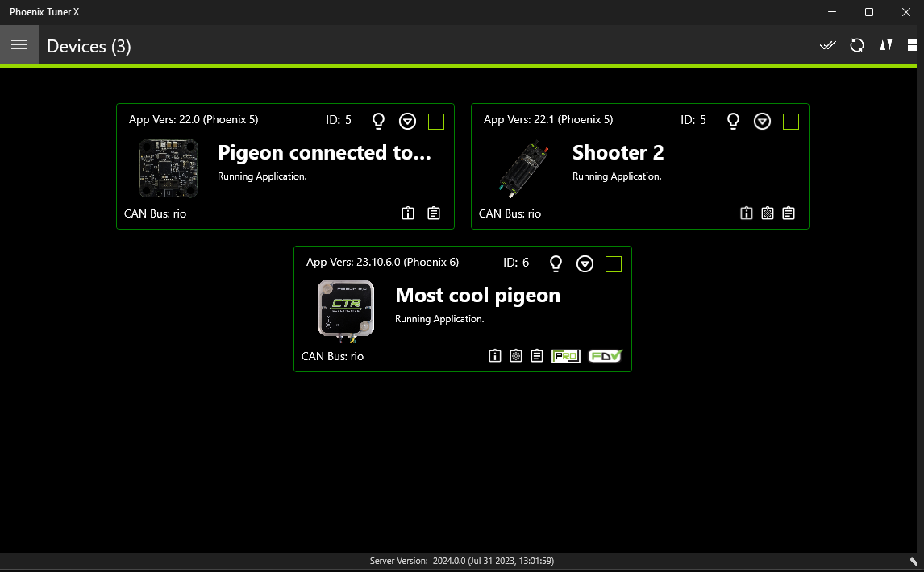This screenshot has width=924, height=572.
Task: Open details icon on Most cool pigeon
Action: click(x=495, y=356)
